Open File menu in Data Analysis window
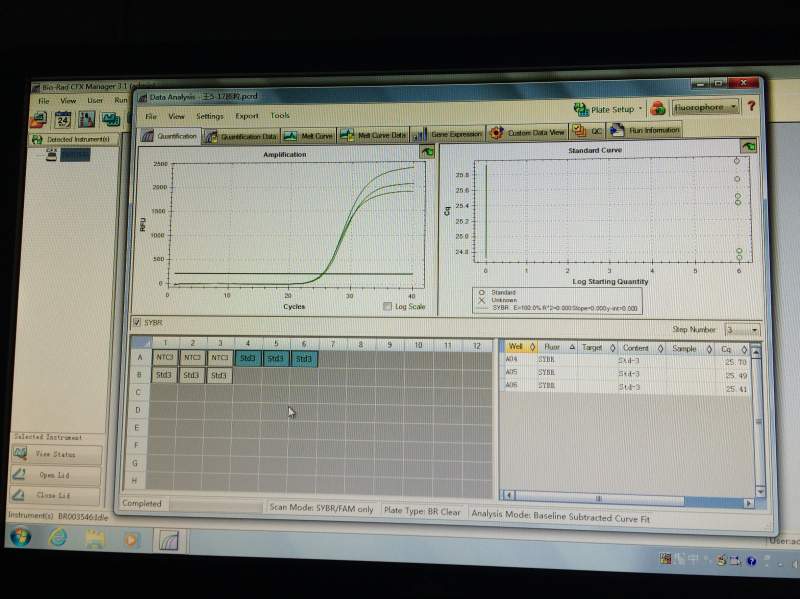The image size is (800, 599). coord(151,116)
